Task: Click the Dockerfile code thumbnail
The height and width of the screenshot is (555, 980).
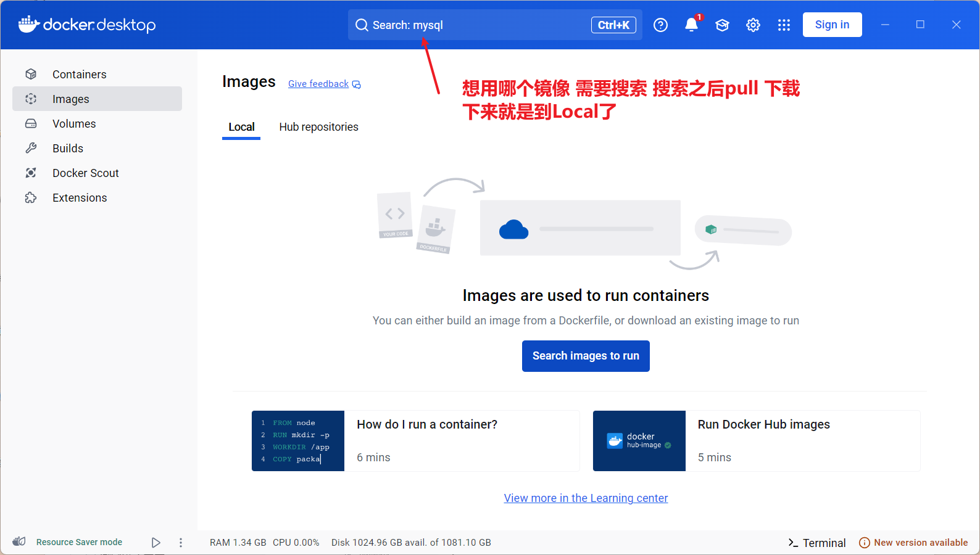Action: coord(298,441)
